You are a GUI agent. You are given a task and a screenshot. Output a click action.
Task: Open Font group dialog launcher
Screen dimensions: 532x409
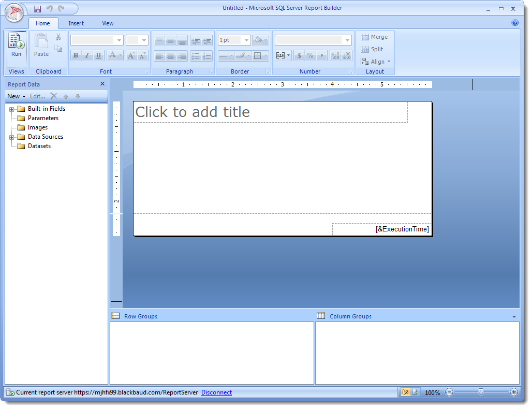147,72
